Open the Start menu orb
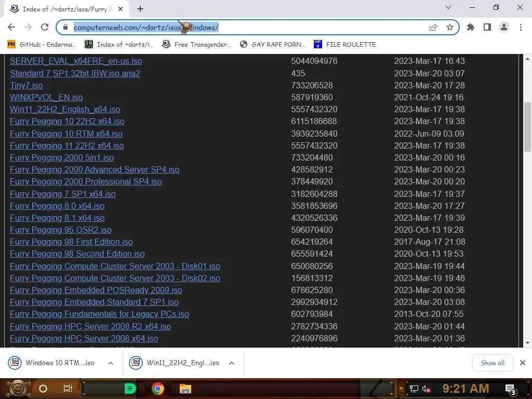This screenshot has height=399, width=532. pos(18,389)
